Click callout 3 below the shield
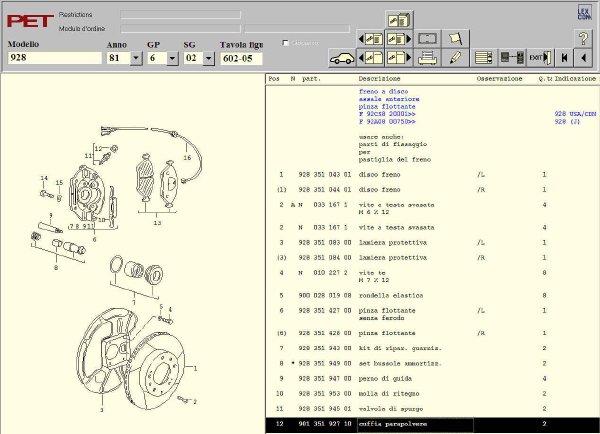Image resolution: width=600 pixels, height=434 pixels. pos(102,410)
